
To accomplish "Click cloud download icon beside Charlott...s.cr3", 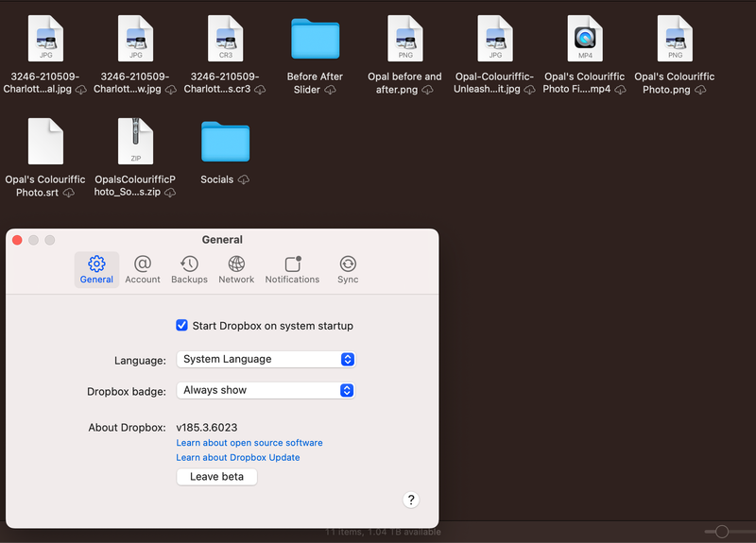I will pos(260,90).
